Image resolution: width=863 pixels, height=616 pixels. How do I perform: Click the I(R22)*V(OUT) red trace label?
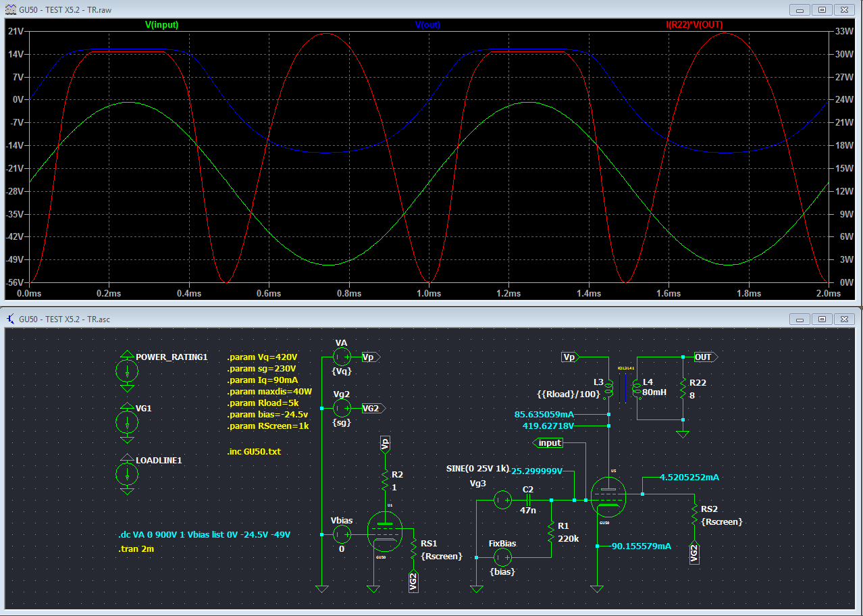tap(694, 24)
